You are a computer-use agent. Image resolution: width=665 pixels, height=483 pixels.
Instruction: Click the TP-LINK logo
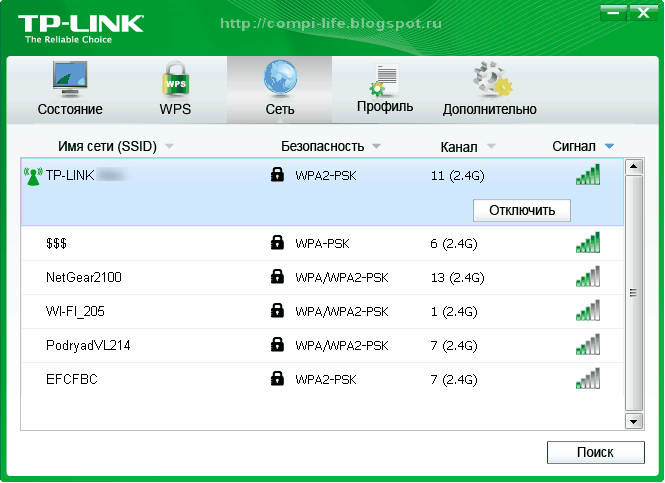click(81, 29)
